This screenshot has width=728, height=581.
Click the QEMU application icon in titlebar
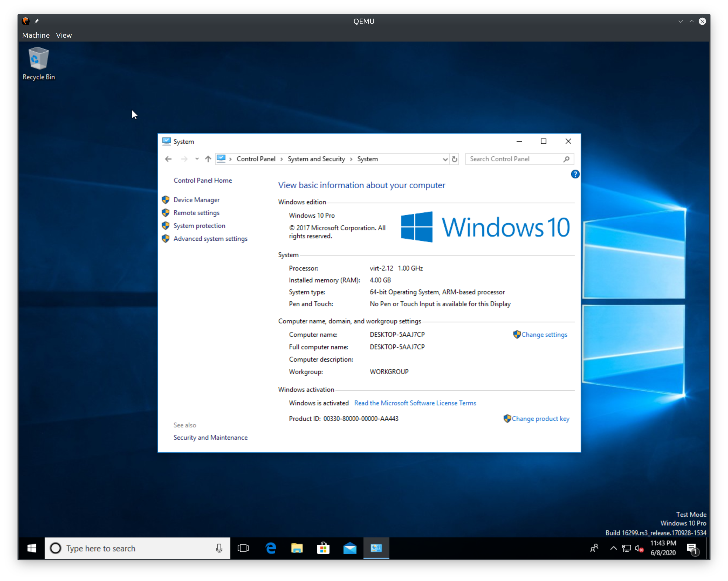[x=26, y=21]
